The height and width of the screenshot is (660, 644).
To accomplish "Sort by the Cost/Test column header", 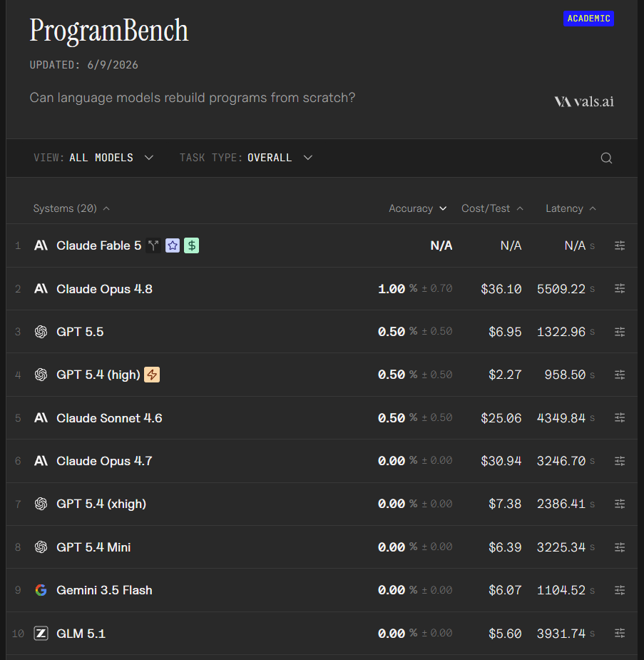I will (x=492, y=208).
